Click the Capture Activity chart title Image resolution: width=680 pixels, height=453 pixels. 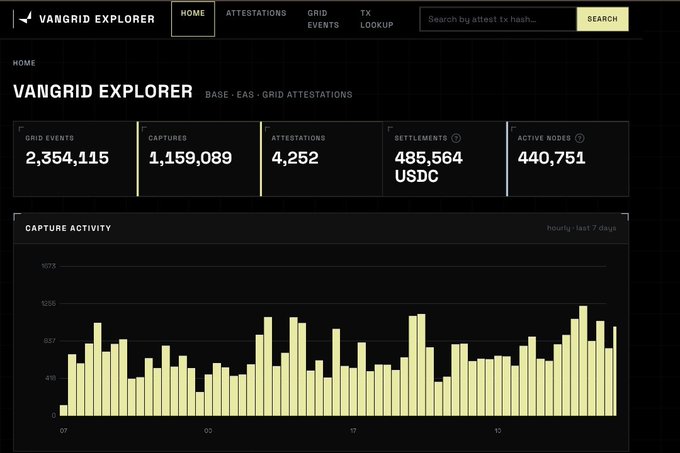pyautogui.click(x=68, y=228)
